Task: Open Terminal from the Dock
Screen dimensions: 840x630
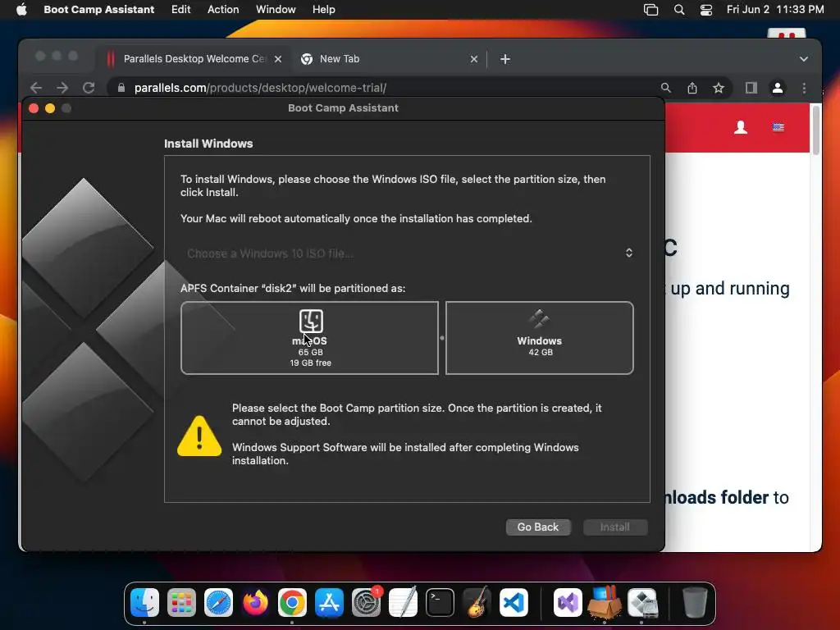Action: (x=440, y=603)
